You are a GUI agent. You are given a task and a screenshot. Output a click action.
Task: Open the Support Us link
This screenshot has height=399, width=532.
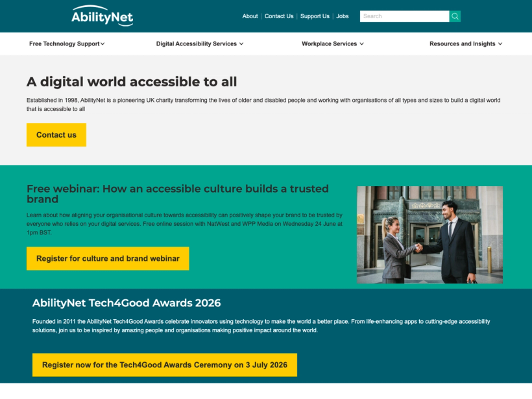click(315, 16)
